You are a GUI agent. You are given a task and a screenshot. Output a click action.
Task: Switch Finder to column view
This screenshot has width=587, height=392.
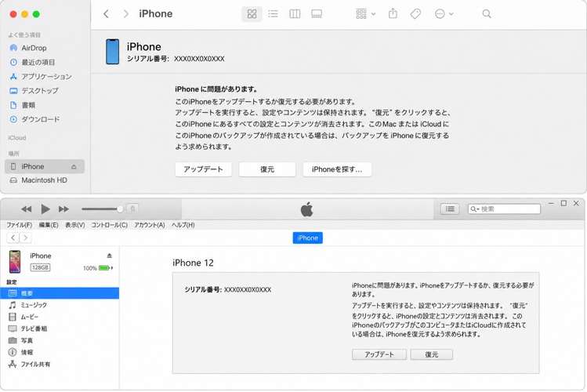[x=295, y=14]
